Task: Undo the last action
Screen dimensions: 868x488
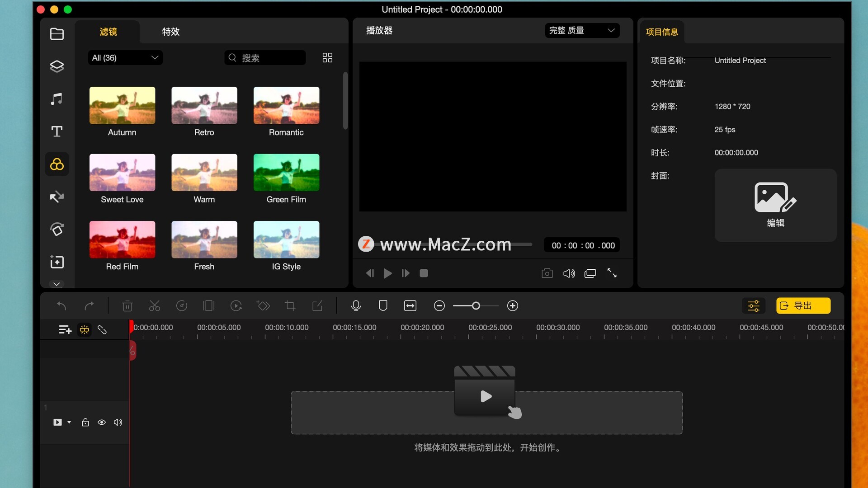Action: [x=61, y=306]
